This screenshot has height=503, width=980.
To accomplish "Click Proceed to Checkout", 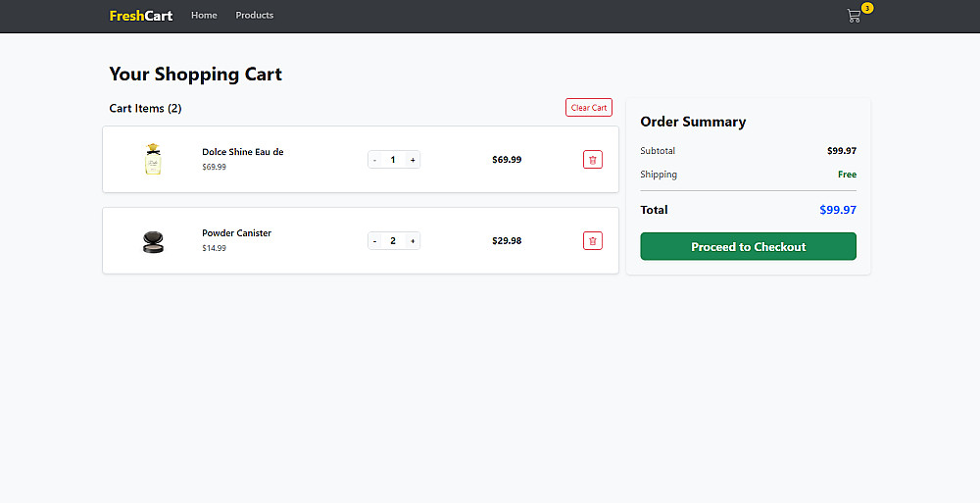I will click(748, 247).
